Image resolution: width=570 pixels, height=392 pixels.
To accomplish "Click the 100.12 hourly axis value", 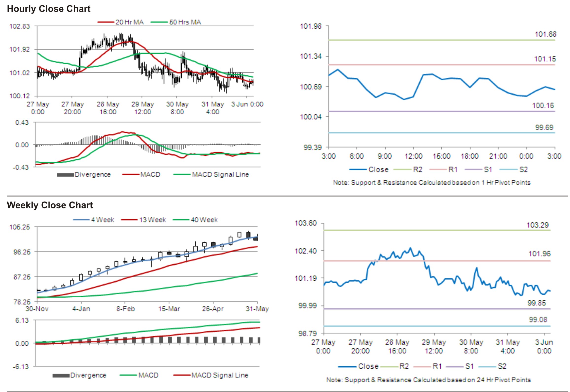I will pos(19,96).
